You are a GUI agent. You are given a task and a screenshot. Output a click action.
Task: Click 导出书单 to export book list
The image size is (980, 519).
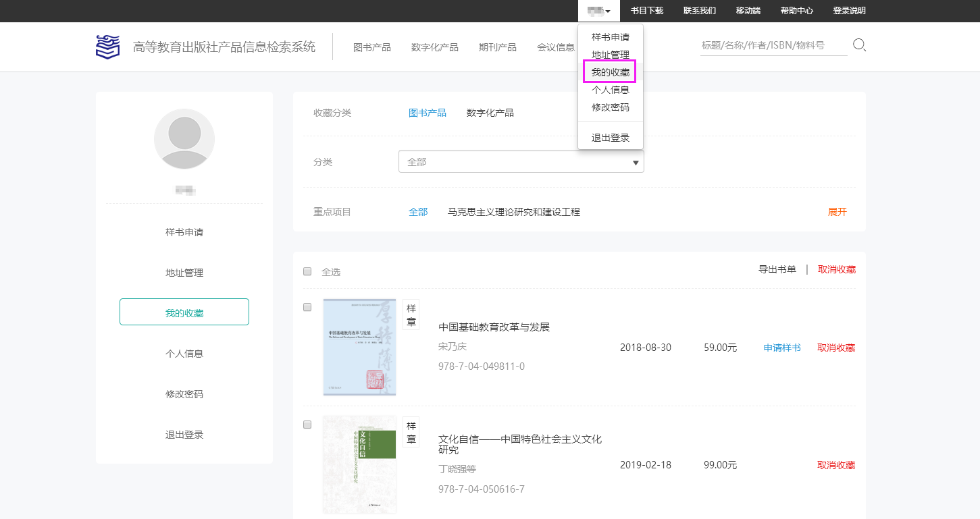tap(777, 269)
